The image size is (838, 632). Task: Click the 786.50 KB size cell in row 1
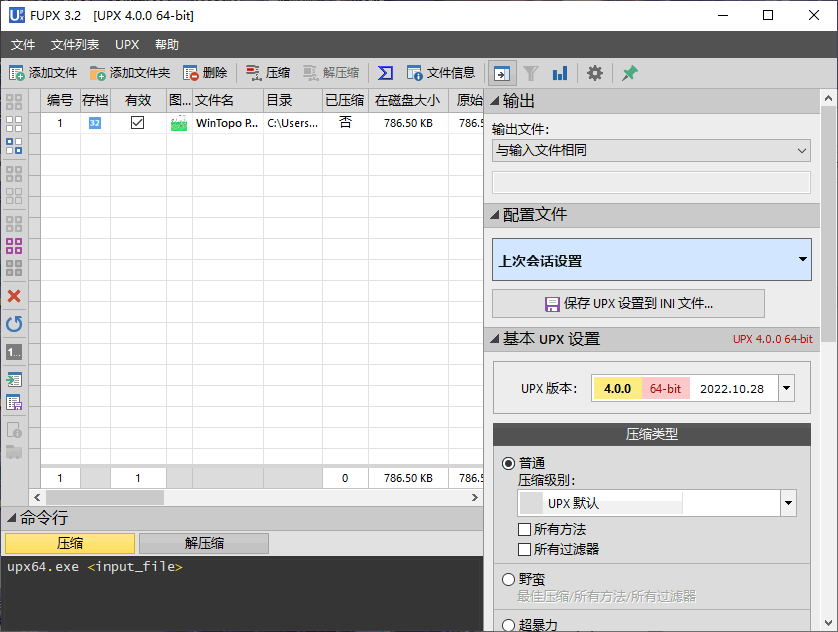click(408, 123)
